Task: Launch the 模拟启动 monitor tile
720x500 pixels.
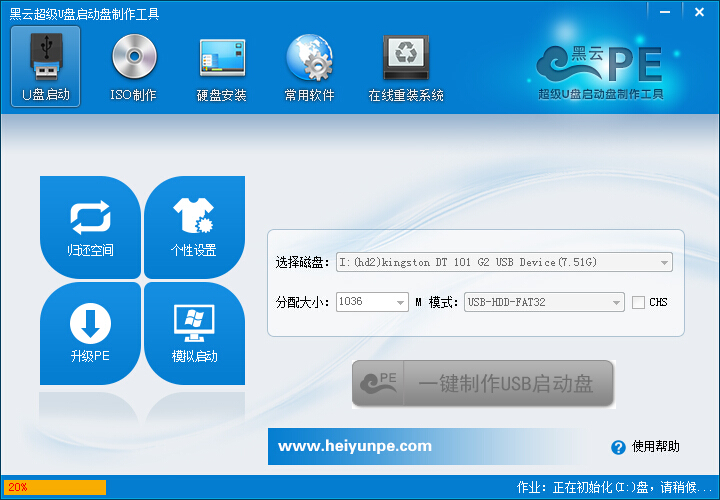Action: click(x=194, y=333)
